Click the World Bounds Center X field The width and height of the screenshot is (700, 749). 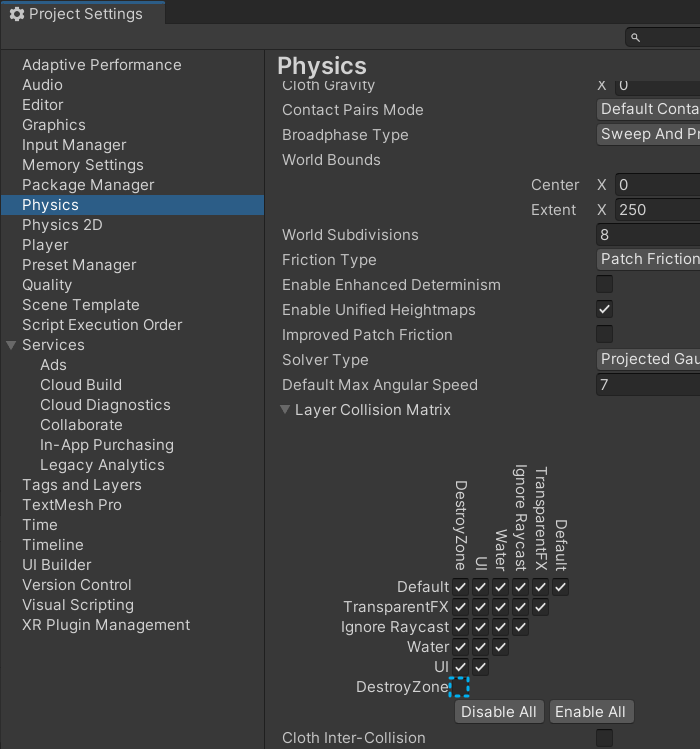pos(657,185)
